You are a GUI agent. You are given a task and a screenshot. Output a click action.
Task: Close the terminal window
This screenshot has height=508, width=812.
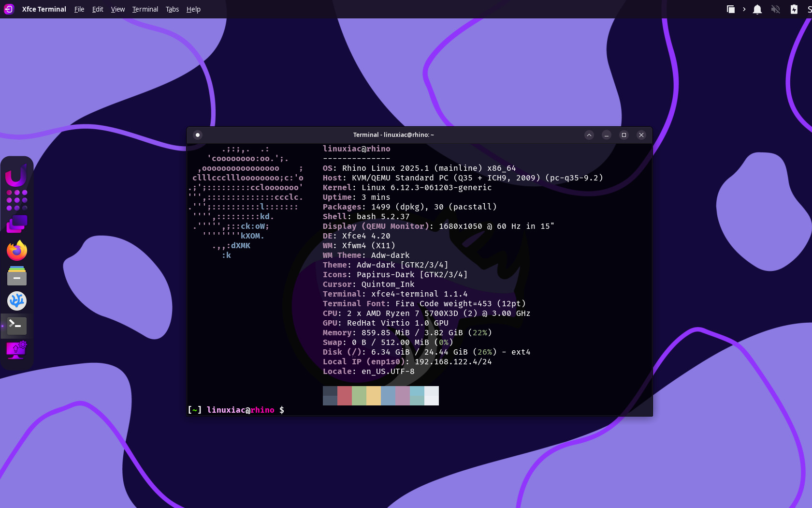tap(641, 135)
